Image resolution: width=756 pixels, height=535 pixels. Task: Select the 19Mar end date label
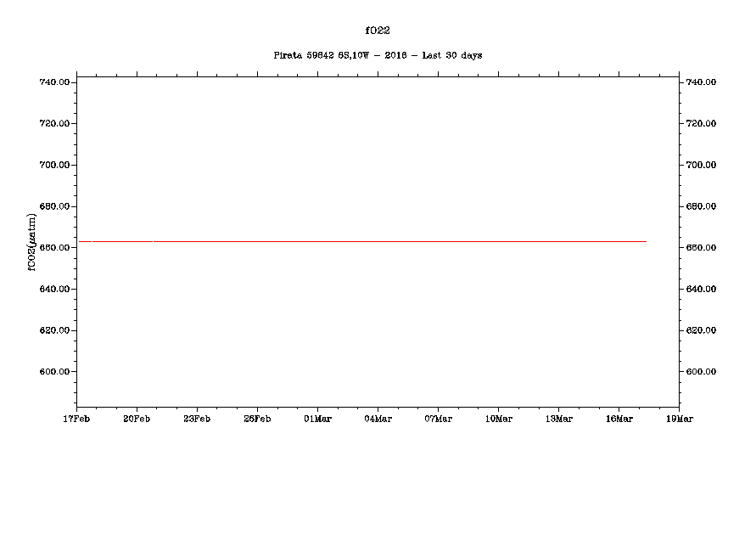pyautogui.click(x=679, y=419)
